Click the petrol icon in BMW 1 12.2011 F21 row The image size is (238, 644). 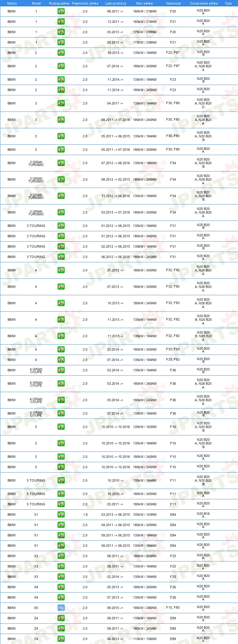click(x=61, y=22)
